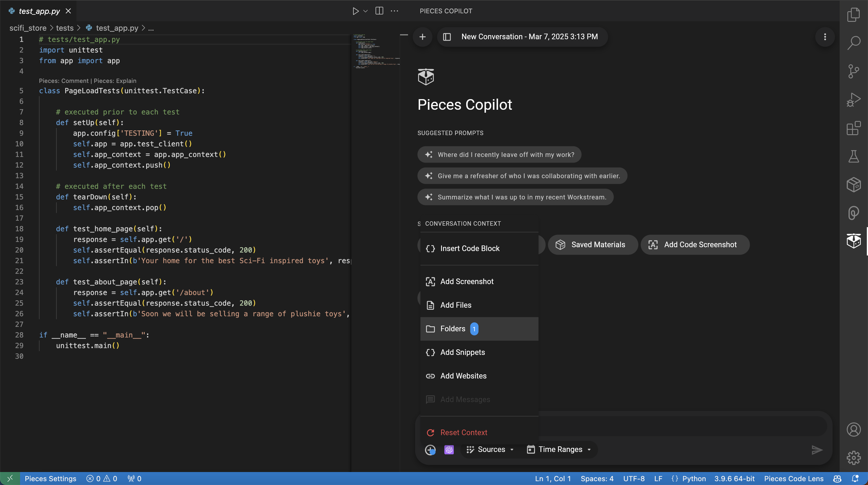Start a new conversation with plus button

[x=422, y=37]
